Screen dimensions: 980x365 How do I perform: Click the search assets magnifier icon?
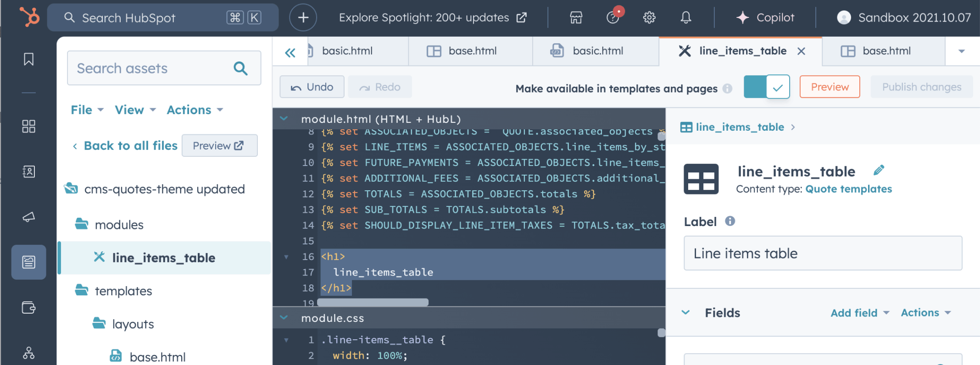pos(240,68)
